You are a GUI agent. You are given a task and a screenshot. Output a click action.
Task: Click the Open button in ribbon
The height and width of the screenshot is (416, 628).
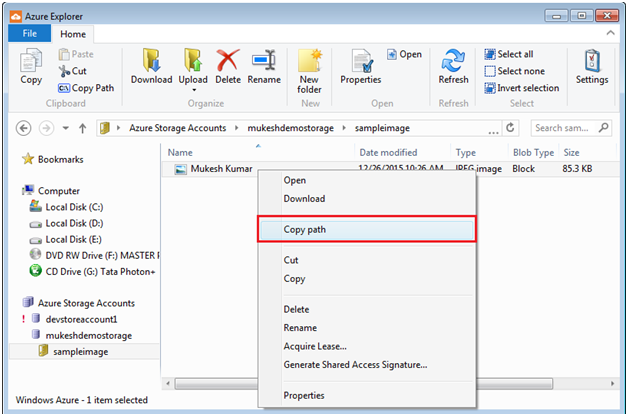[x=405, y=54]
